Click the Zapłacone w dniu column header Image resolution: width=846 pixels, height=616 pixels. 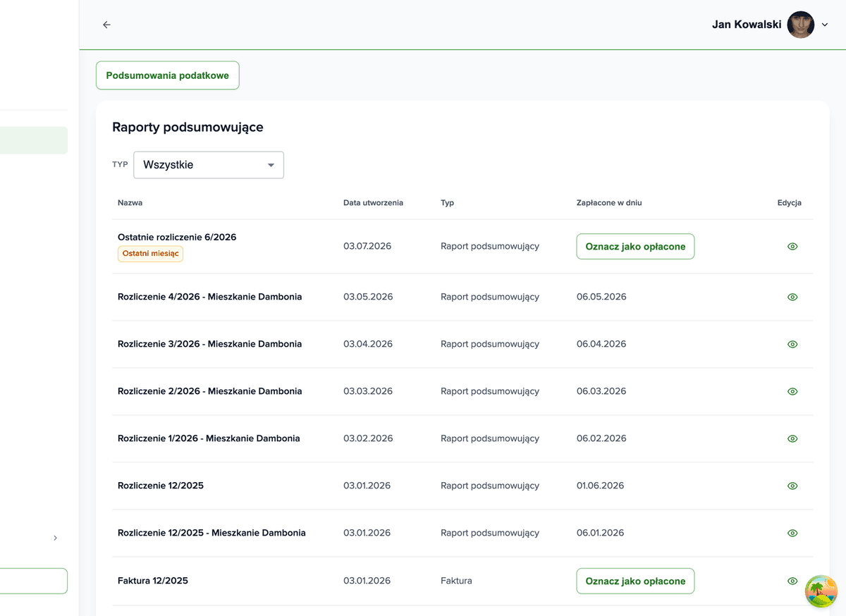point(609,202)
